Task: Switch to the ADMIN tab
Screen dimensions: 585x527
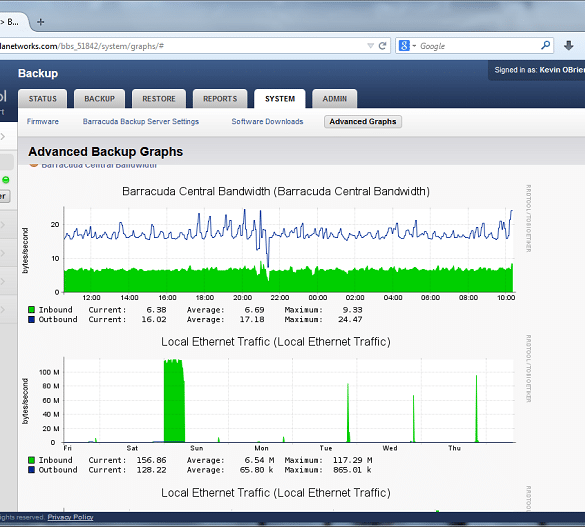Action: 335,99
